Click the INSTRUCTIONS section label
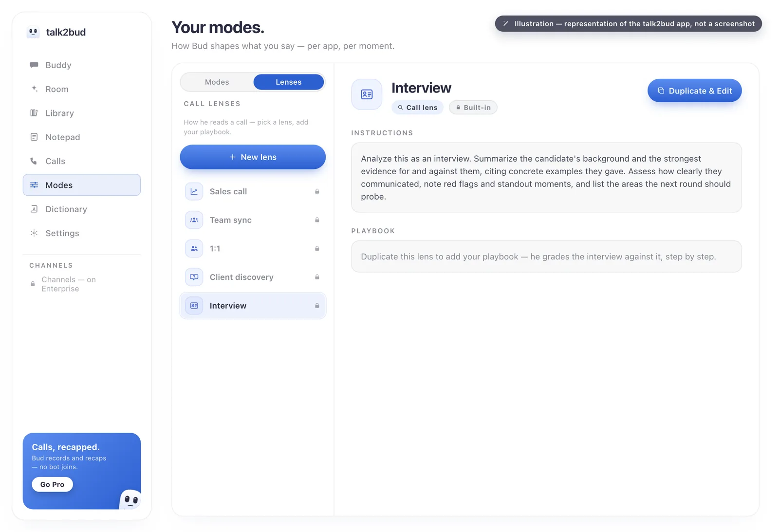779x532 pixels. pyautogui.click(x=382, y=133)
